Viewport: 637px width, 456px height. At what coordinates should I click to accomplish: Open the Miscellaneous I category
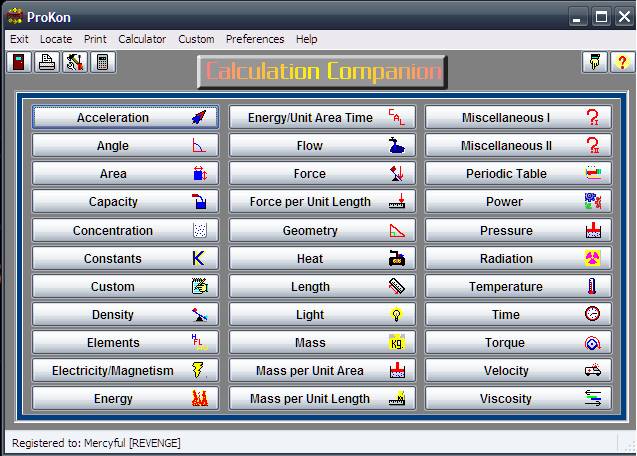click(518, 117)
